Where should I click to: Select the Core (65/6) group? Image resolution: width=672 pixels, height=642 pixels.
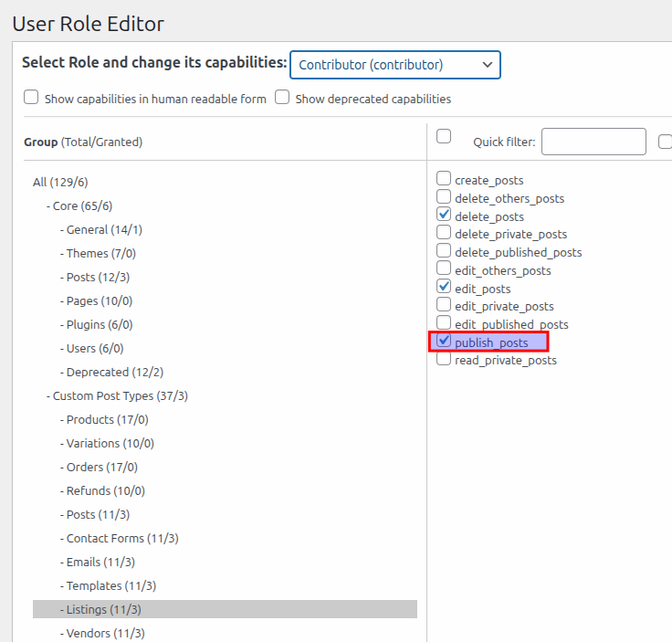[x=82, y=206]
